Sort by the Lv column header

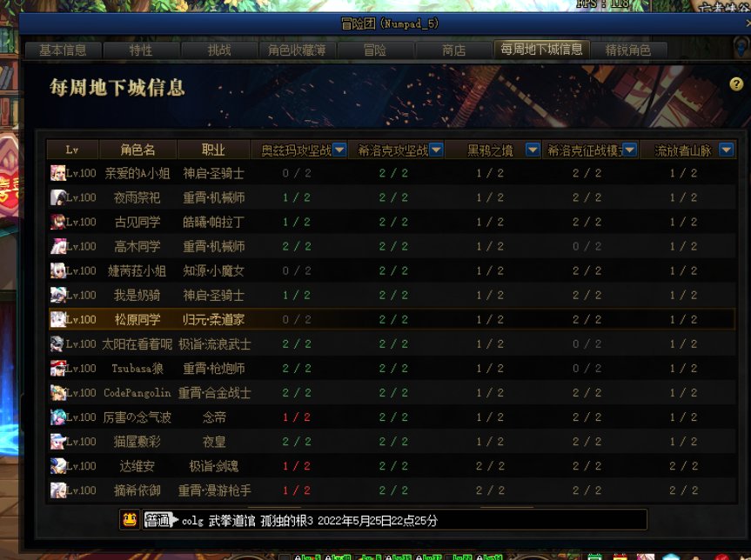(72, 150)
